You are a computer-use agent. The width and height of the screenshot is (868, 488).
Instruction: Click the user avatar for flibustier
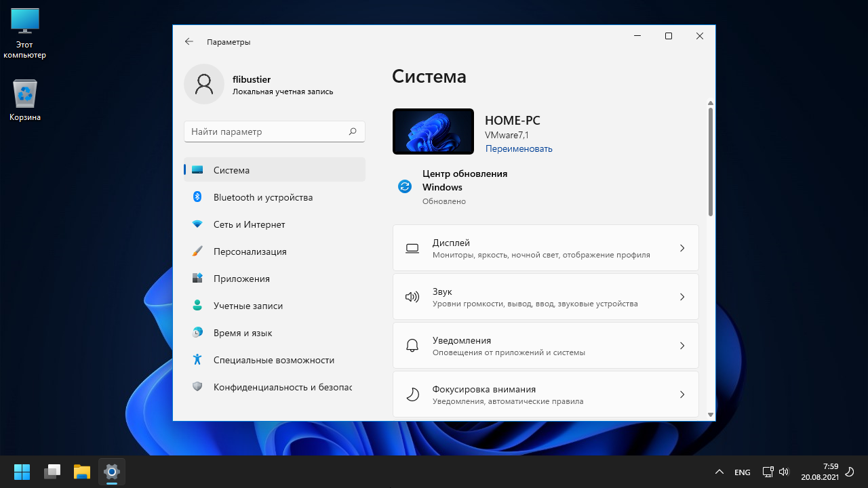coord(204,84)
